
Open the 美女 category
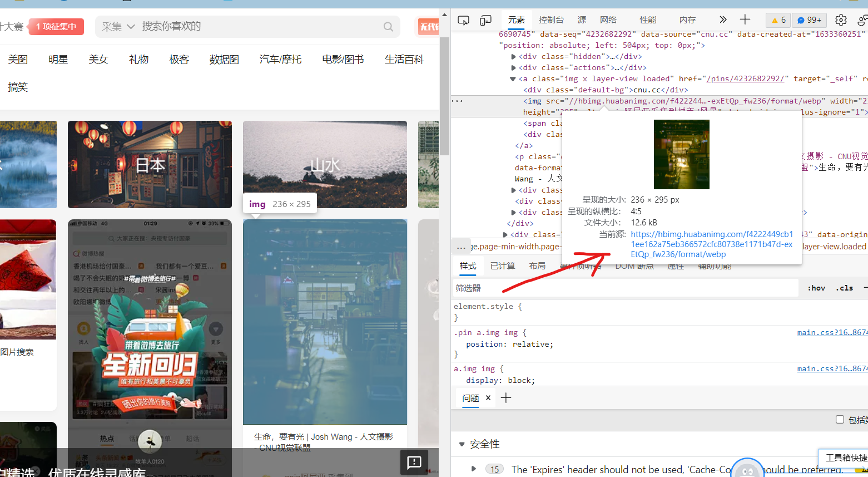[98, 59]
